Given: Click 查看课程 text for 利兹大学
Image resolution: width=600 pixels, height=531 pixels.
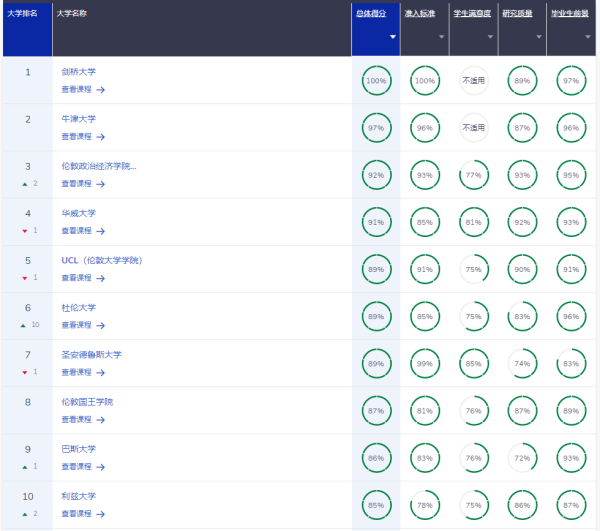Looking at the screenshot, I should tap(77, 513).
